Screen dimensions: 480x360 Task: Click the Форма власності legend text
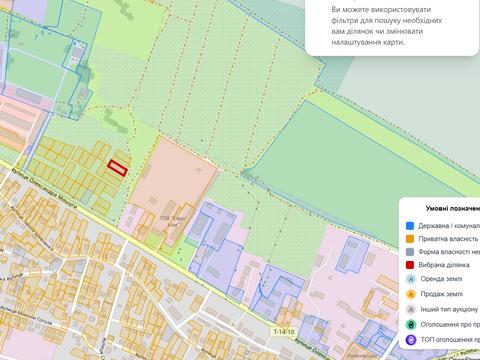pyautogui.click(x=449, y=252)
